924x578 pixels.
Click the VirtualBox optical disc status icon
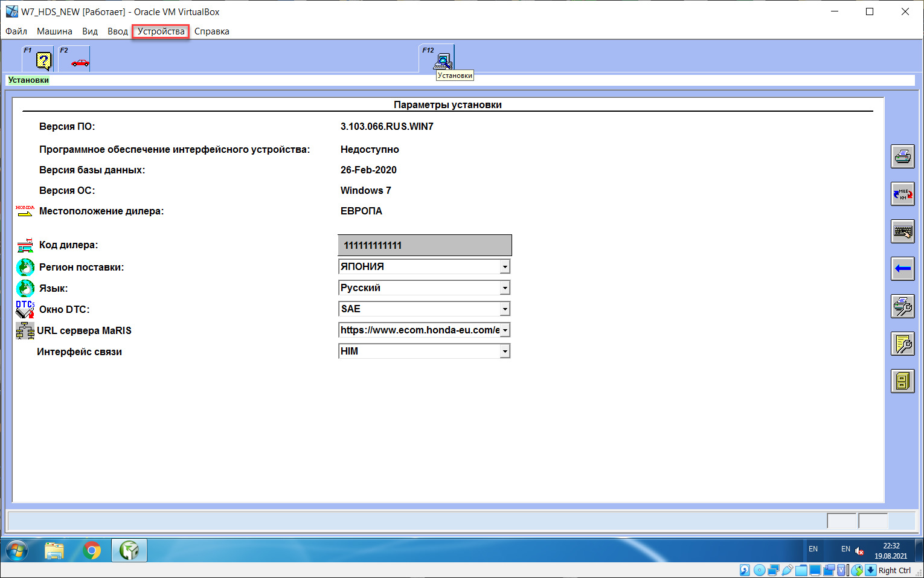pos(760,570)
